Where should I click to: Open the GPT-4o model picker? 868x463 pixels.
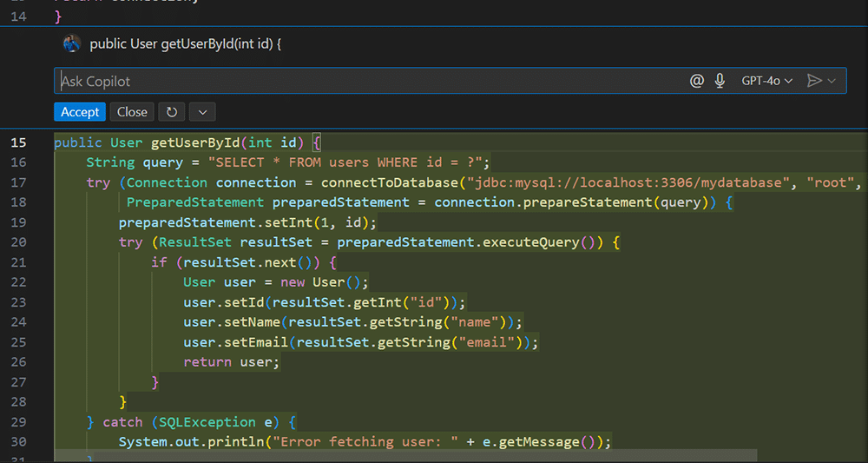pyautogui.click(x=766, y=81)
